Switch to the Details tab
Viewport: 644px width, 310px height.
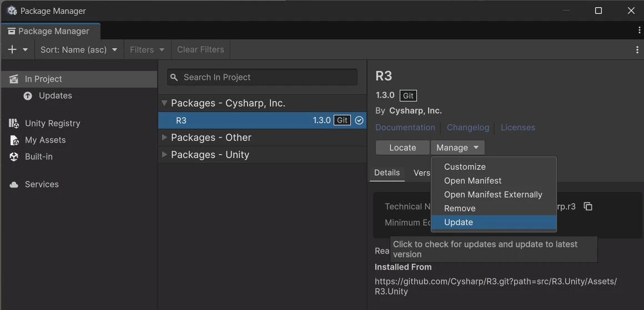click(x=387, y=172)
